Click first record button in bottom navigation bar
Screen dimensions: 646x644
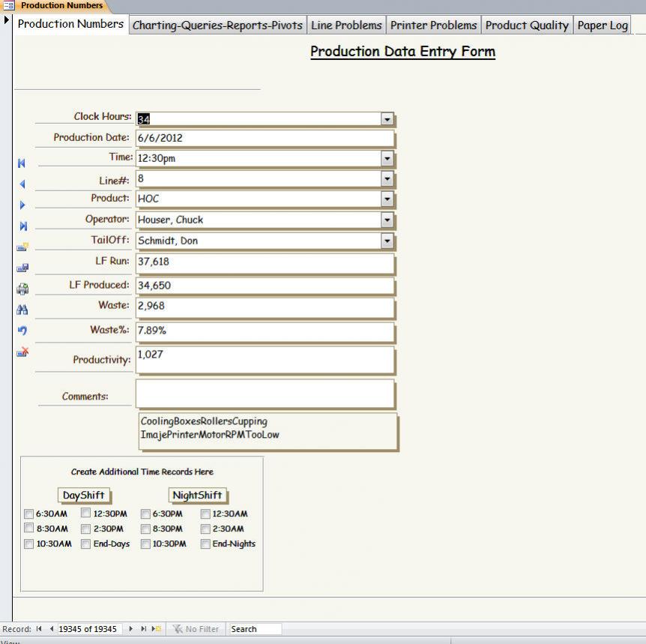(39, 629)
